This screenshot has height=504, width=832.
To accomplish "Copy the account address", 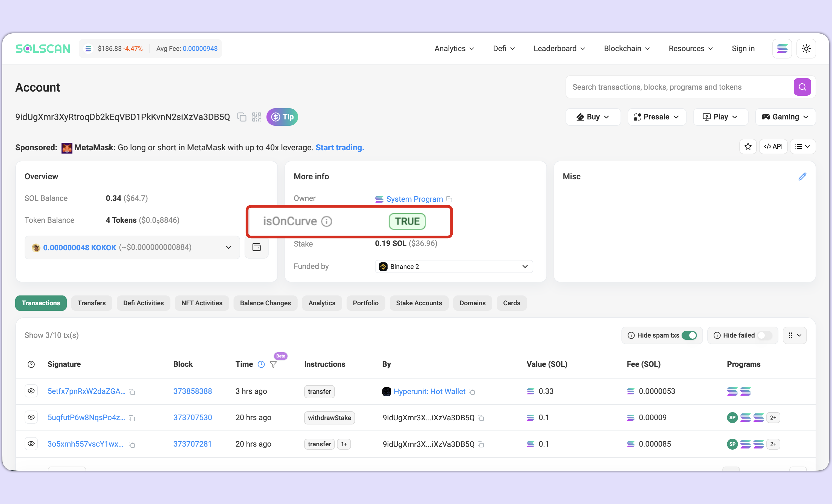I will click(x=241, y=117).
